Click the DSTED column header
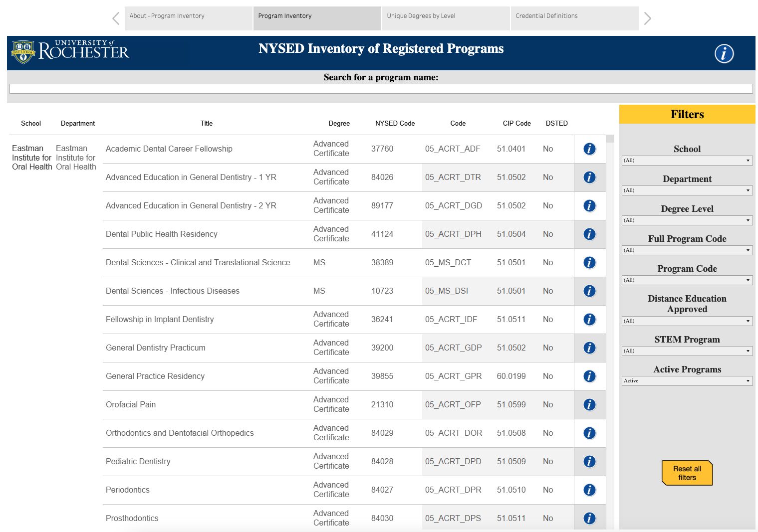This screenshot has width=758, height=532. 556,123
